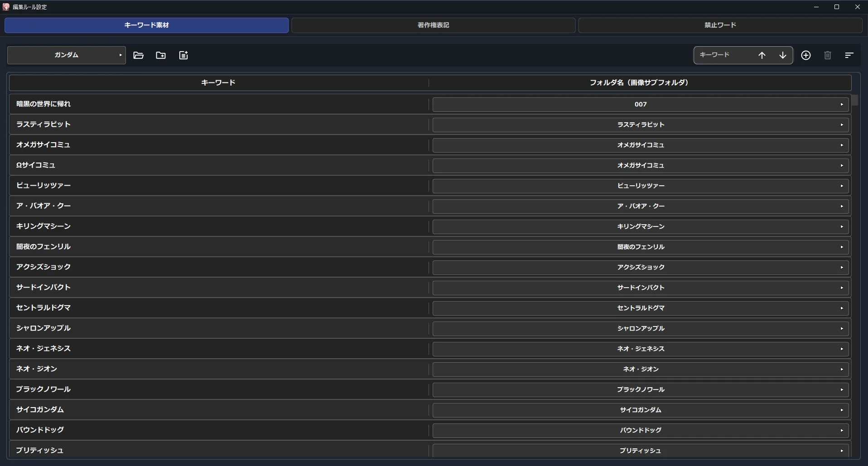This screenshot has width=868, height=466.
Task: Minimize the 編集ルール設定 window
Action: coord(816,7)
